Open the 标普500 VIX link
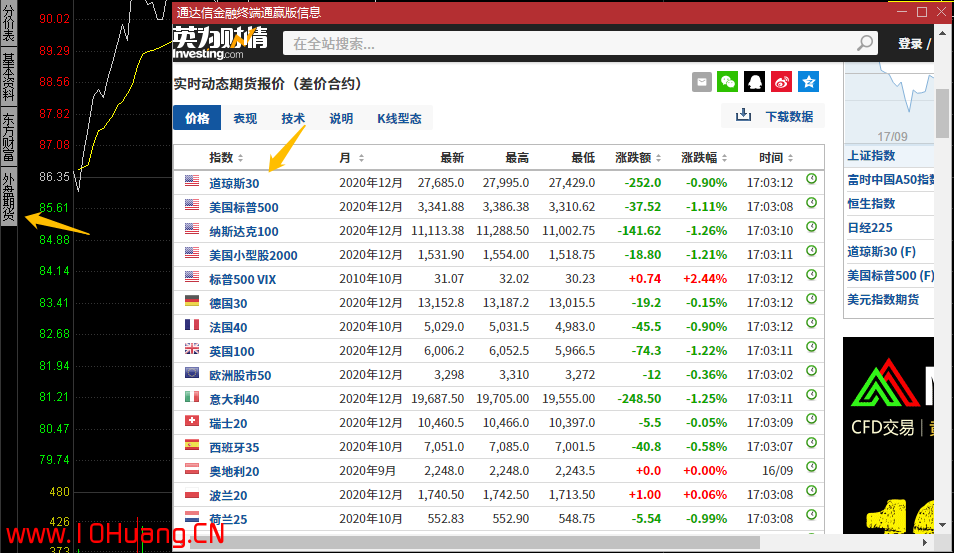 [x=242, y=279]
